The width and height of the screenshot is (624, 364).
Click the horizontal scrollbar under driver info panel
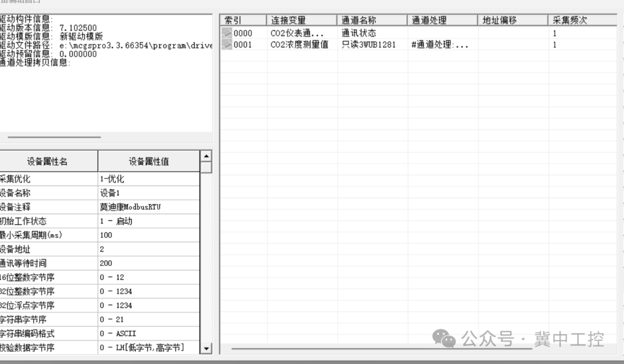click(x=54, y=138)
